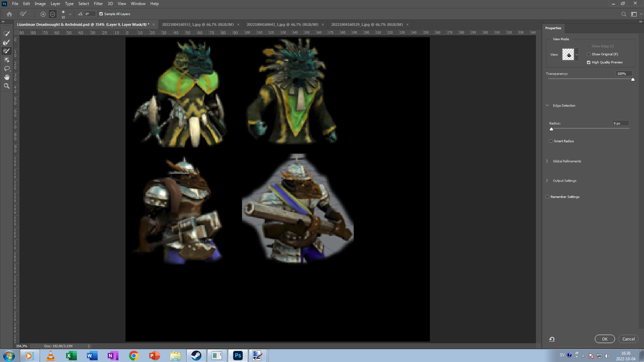Viewport: 644px width, 362px height.
Task: Expand the Output Settings section
Action: 547,181
